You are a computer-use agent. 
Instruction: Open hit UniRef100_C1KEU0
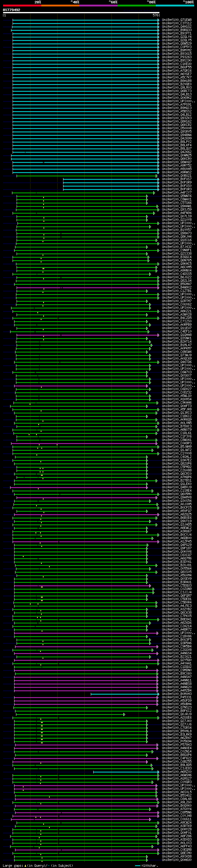[177, 64]
